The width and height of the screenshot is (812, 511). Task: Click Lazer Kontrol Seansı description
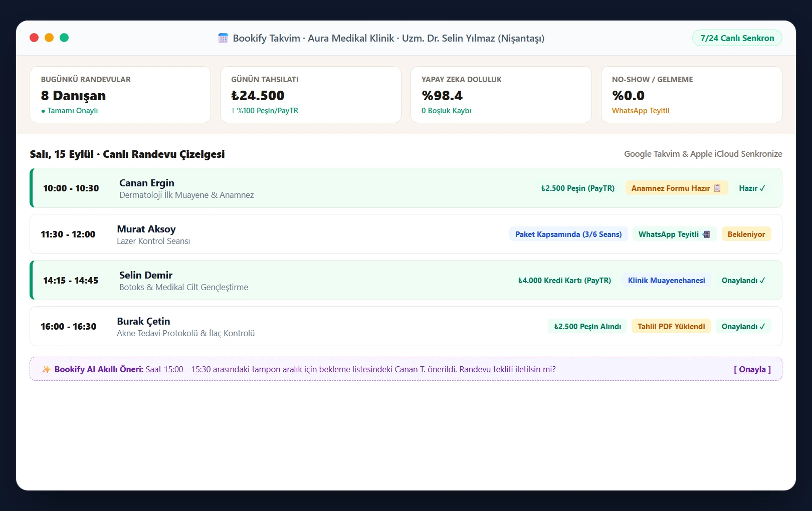click(x=153, y=241)
